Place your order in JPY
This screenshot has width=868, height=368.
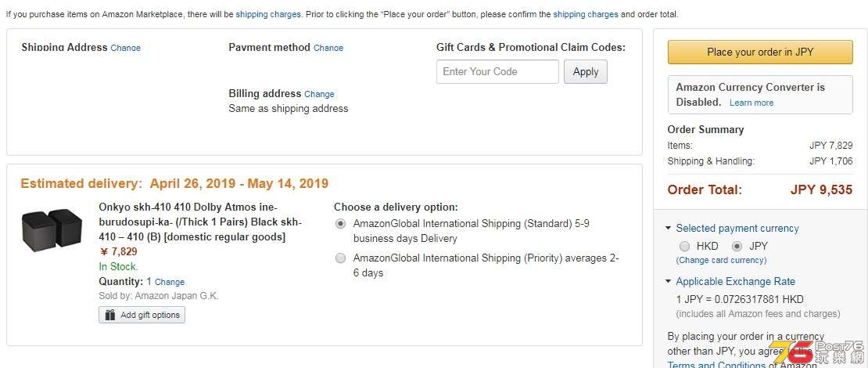[760, 52]
